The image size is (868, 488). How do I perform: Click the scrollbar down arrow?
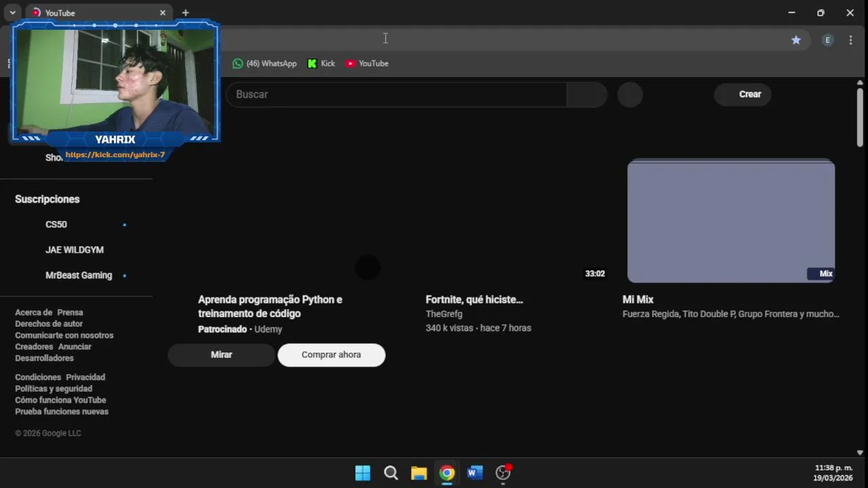tap(860, 453)
